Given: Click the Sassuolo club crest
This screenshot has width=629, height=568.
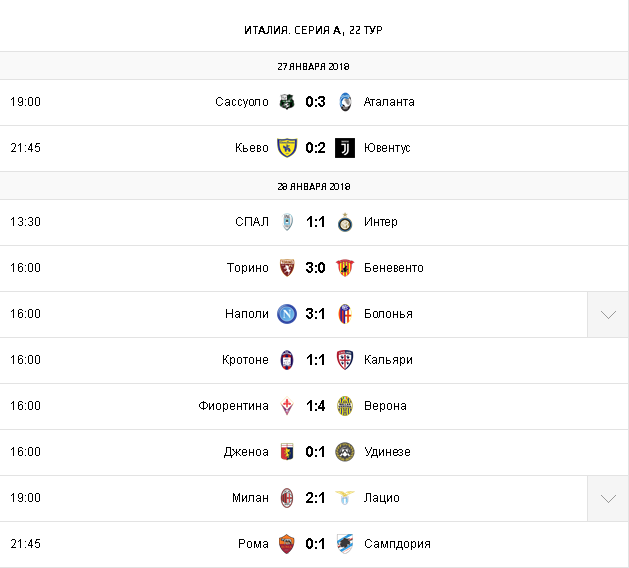Looking at the screenshot, I should point(287,102).
